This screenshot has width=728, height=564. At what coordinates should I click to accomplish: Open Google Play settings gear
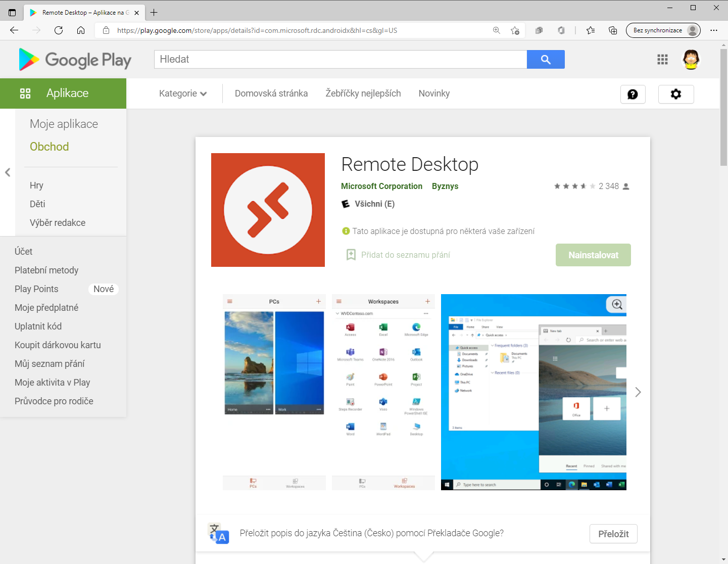(x=676, y=94)
